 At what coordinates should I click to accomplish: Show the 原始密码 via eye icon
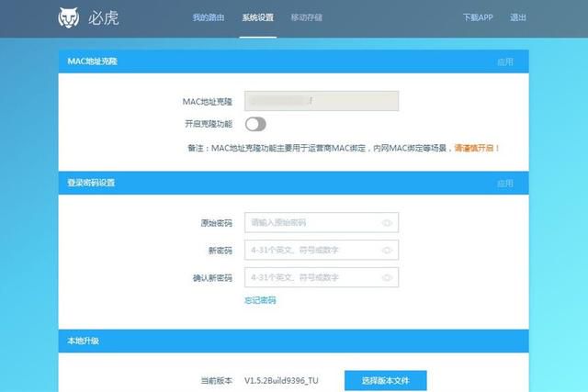(387, 223)
